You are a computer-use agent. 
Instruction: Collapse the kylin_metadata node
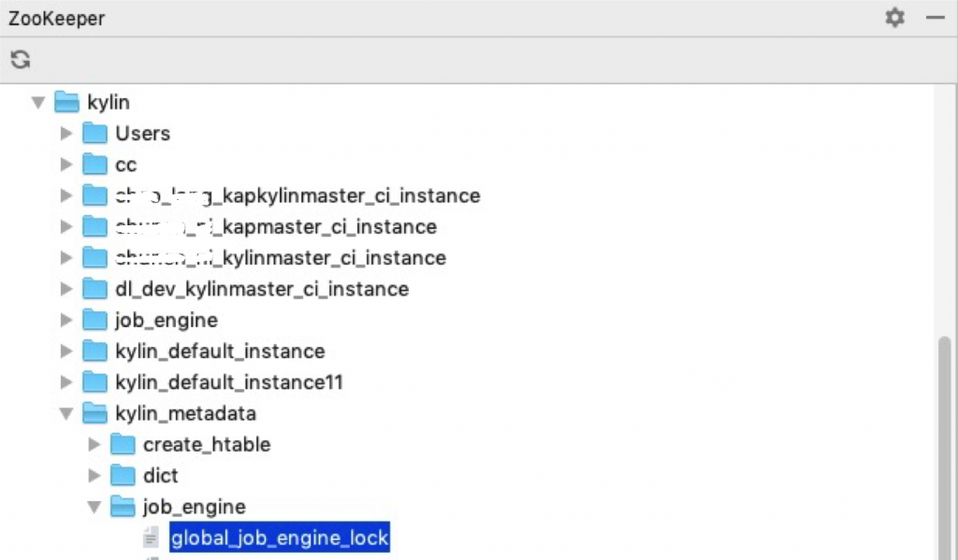coord(65,413)
